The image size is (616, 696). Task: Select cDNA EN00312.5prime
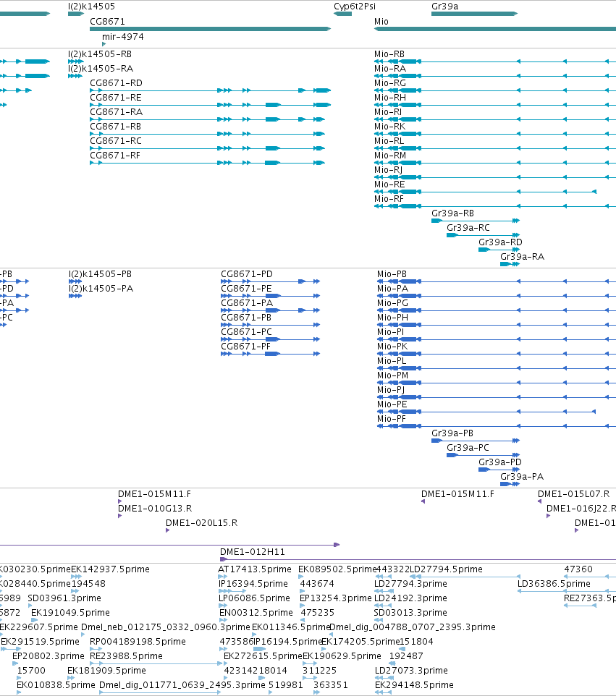(256, 613)
